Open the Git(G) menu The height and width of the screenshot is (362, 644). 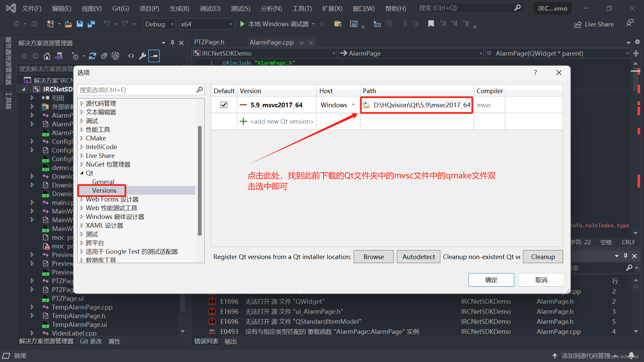[x=120, y=8]
